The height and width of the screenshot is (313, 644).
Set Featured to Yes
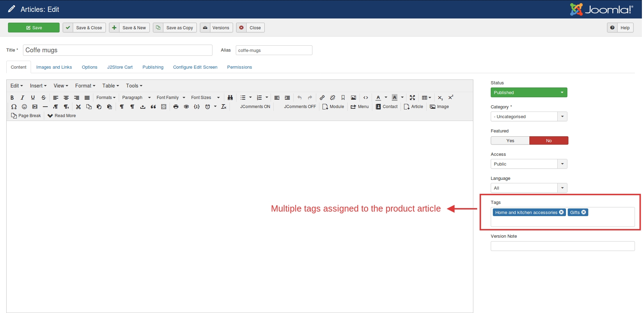(510, 140)
